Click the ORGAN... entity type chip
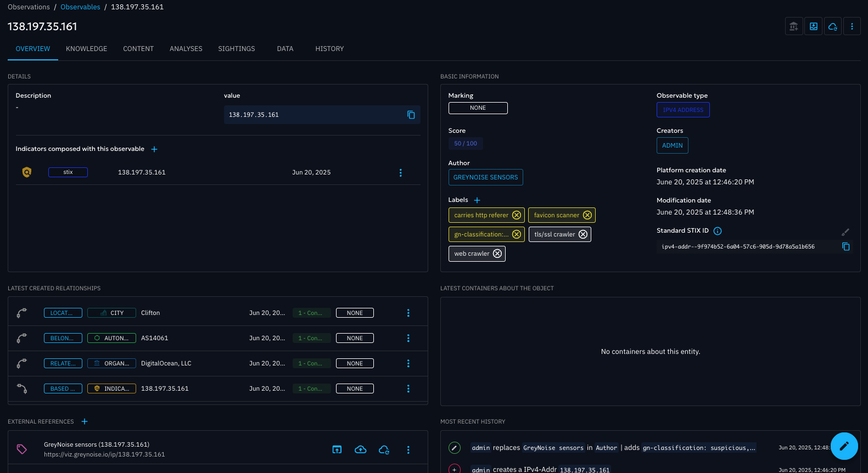Image resolution: width=868 pixels, height=473 pixels. point(111,363)
